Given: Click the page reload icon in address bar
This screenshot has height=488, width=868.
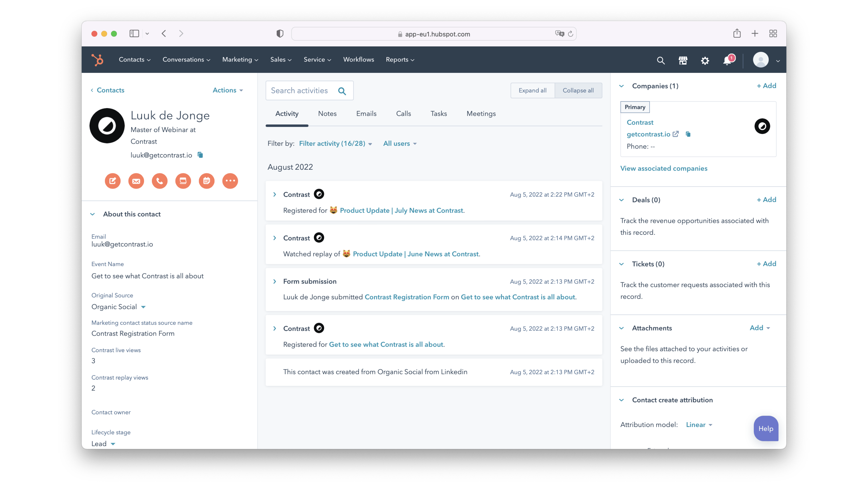Looking at the screenshot, I should (570, 34).
